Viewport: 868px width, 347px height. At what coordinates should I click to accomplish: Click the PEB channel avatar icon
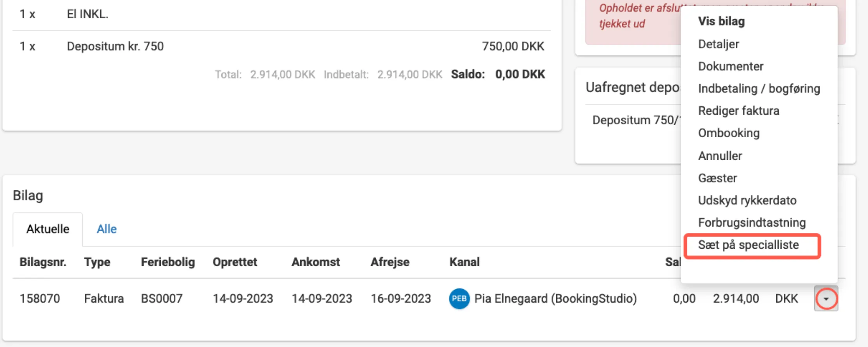point(459,299)
